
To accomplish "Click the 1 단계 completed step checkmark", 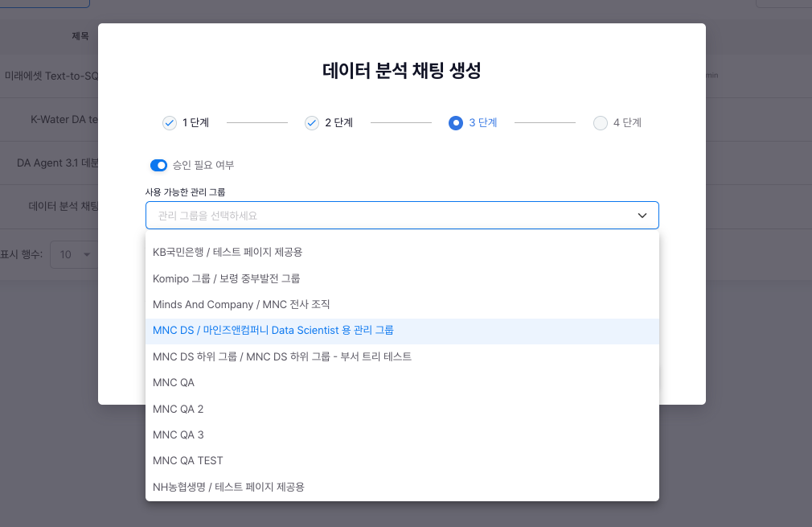I will click(170, 123).
